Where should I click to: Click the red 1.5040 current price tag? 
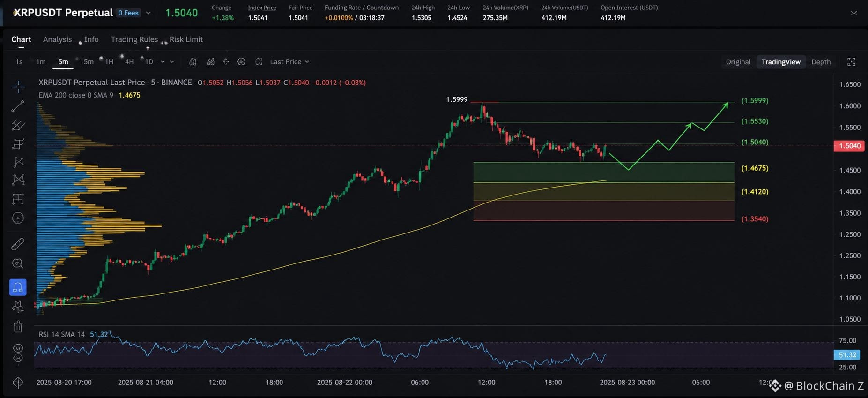(849, 146)
